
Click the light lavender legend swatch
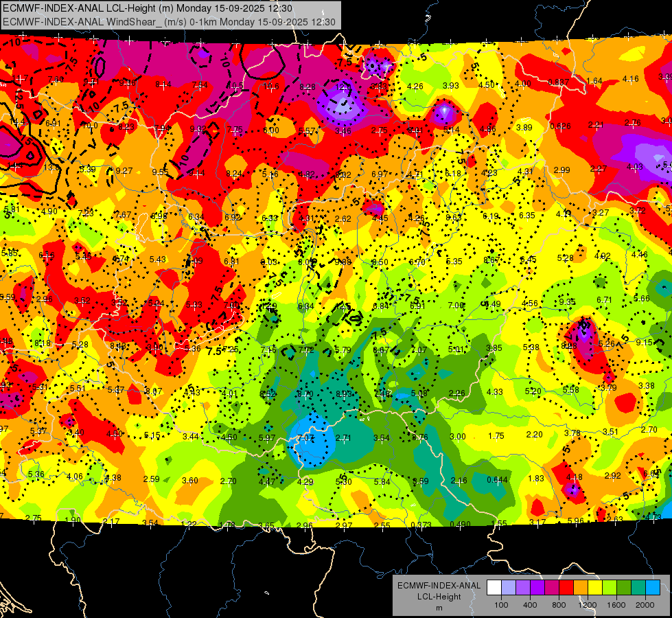pyautogui.click(x=509, y=588)
